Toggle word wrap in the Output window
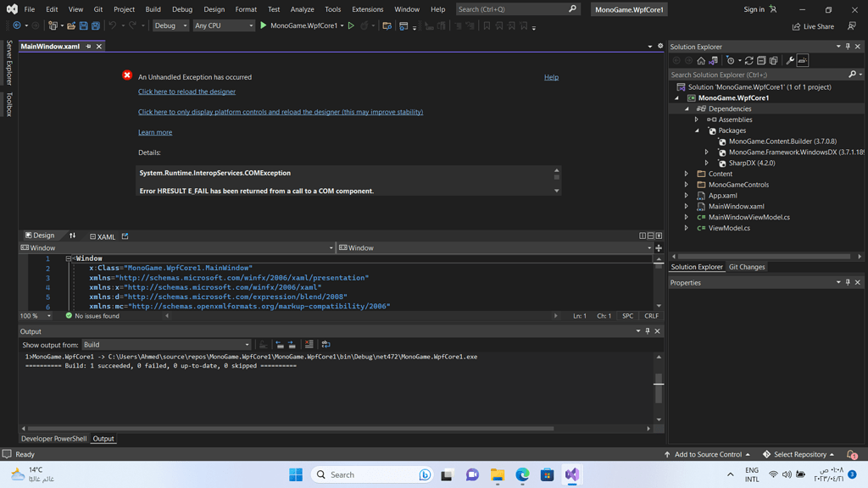 coord(325,344)
